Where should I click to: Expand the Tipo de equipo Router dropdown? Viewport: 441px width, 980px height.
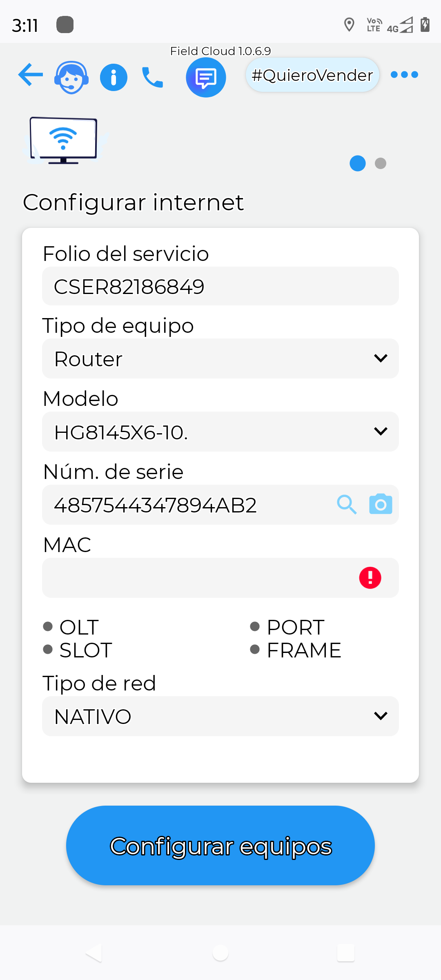[x=220, y=359]
